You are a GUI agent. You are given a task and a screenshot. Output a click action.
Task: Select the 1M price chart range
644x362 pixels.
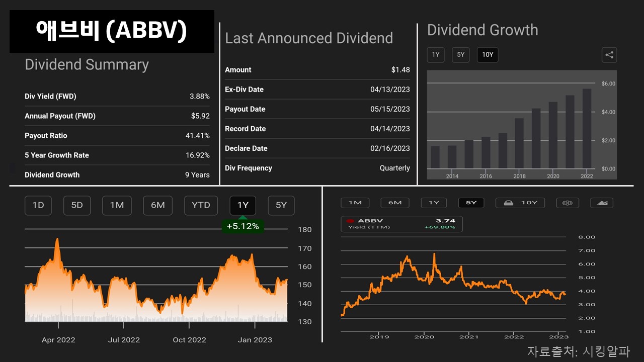[117, 205]
